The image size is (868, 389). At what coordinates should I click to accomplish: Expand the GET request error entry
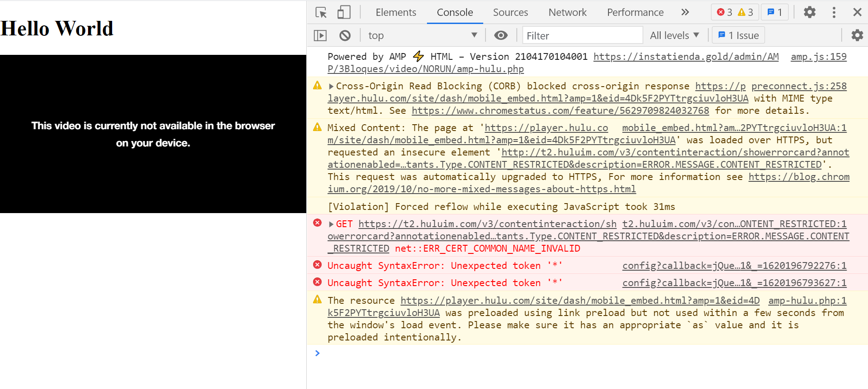[331, 224]
